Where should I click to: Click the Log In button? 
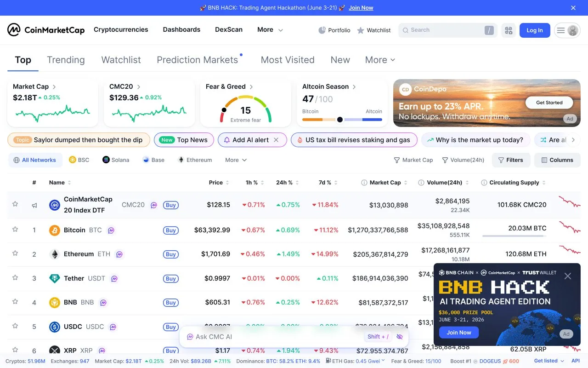(x=535, y=30)
